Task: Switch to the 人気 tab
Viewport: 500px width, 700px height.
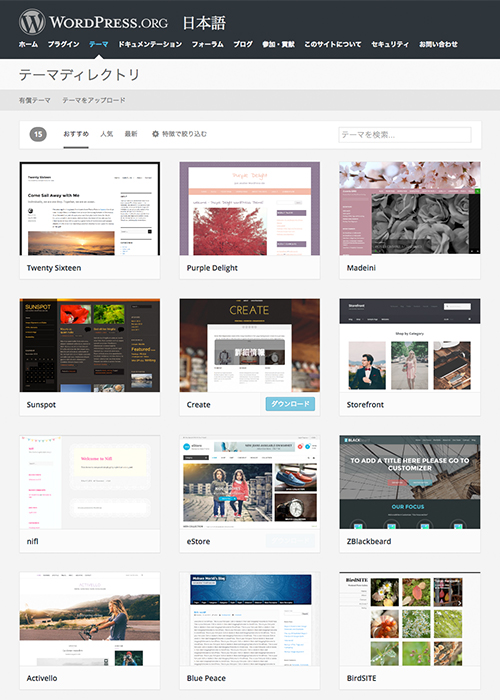Action: click(x=107, y=134)
